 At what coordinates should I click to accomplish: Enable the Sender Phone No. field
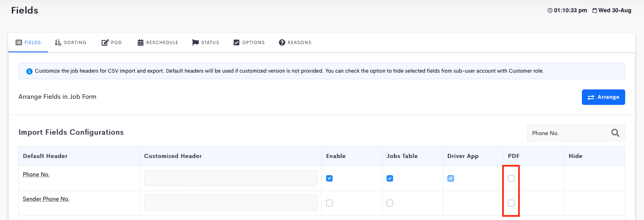[329, 203]
